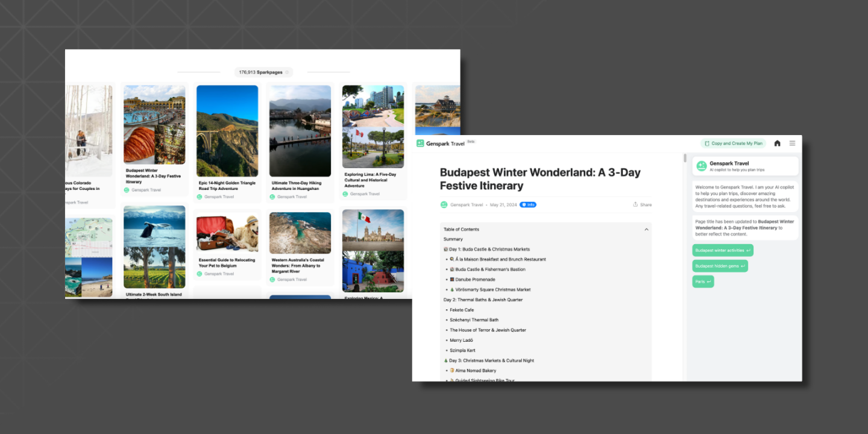
Task: Click the blue Info badge
Action: [x=528, y=205]
